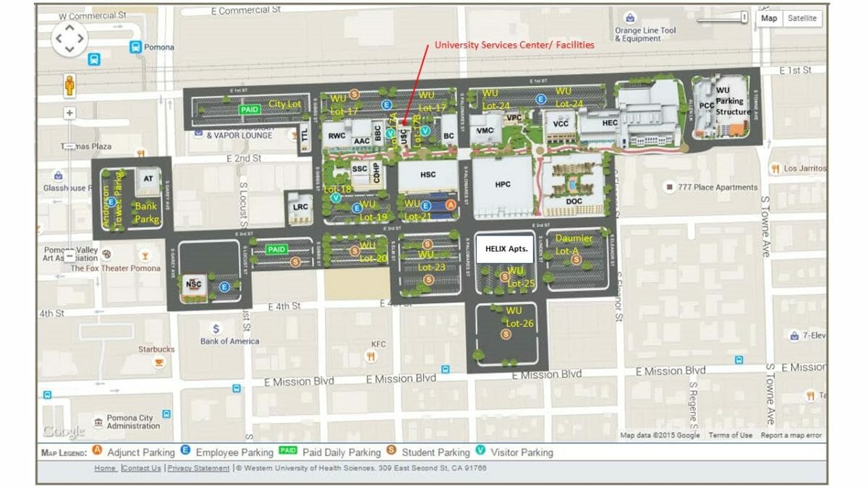Select the Glasshouse shopping icon
868x488 pixels.
pos(57,175)
